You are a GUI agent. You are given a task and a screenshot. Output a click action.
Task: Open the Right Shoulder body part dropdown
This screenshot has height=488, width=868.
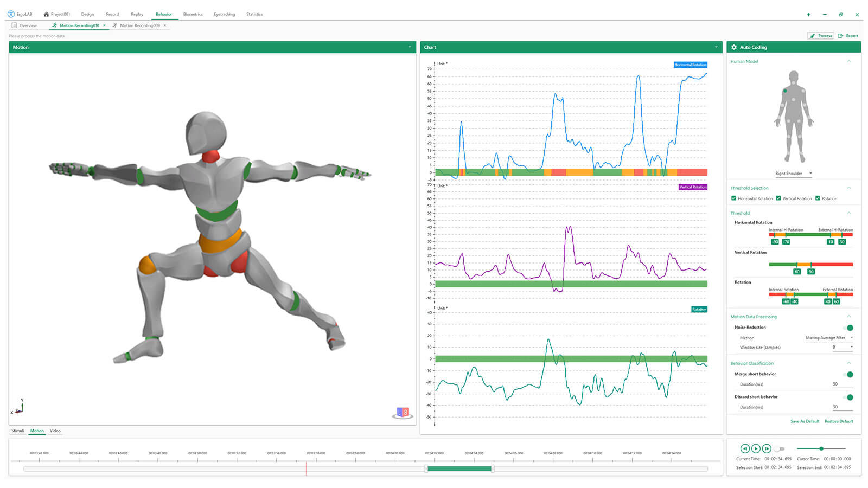point(793,174)
